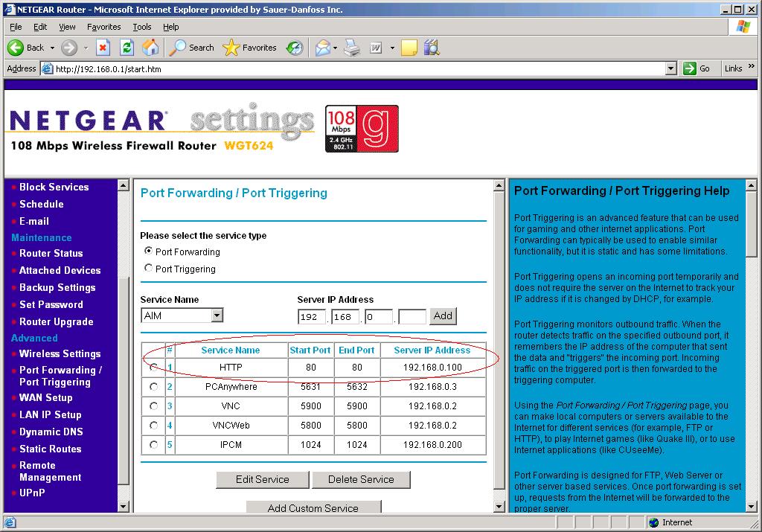Viewport: 762px width, 532px height.
Task: Select the Port Forwarding radio button
Action: pyautogui.click(x=148, y=251)
